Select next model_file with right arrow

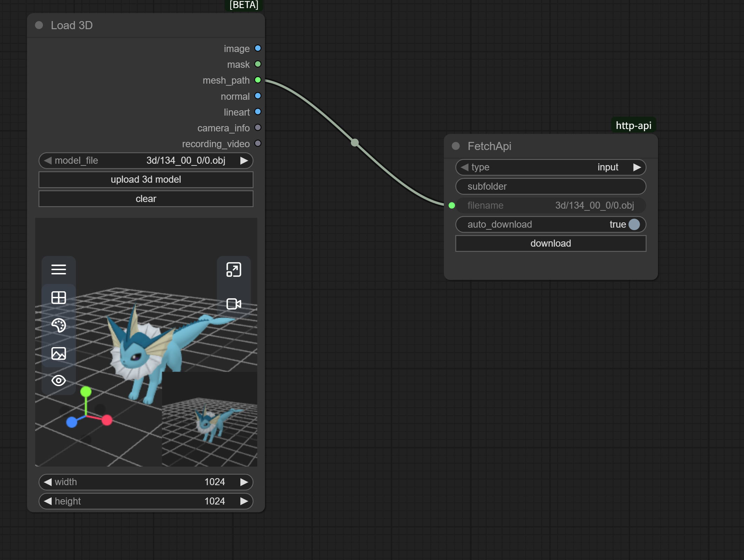244,161
